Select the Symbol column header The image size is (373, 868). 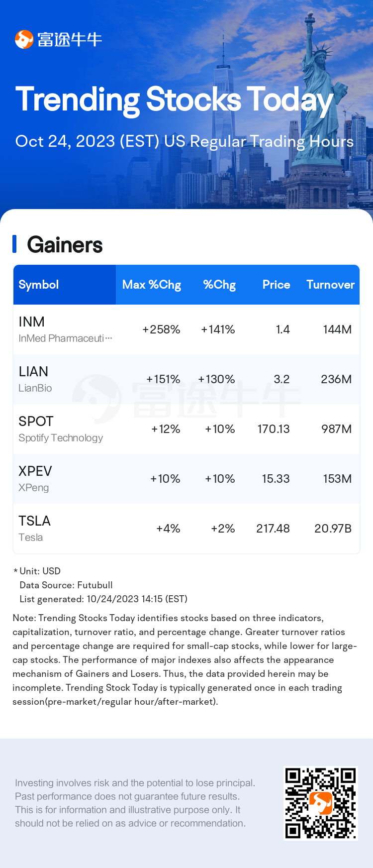pyautogui.click(x=39, y=285)
